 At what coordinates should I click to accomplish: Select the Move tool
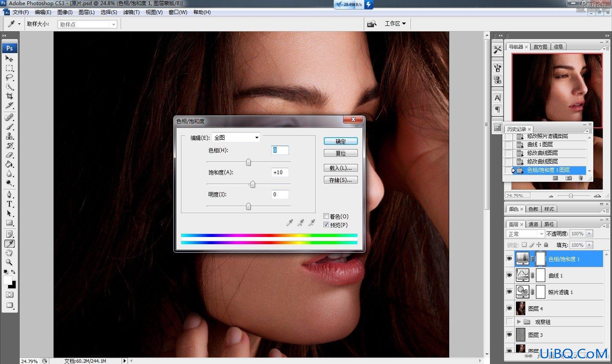tap(9, 59)
